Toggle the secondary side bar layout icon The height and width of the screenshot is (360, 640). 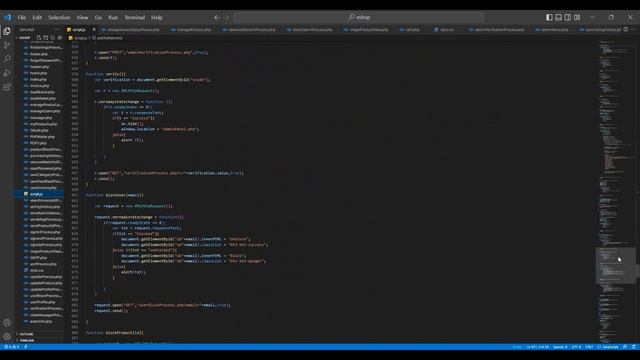568,18
